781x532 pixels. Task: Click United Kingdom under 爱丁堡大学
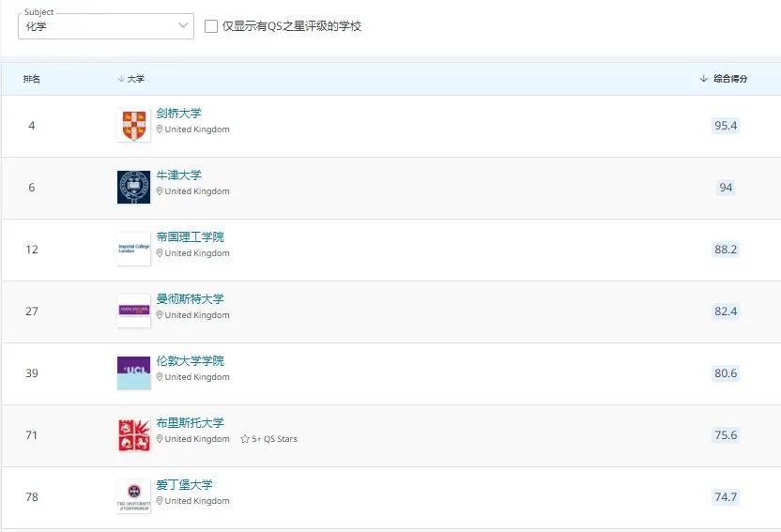point(197,501)
